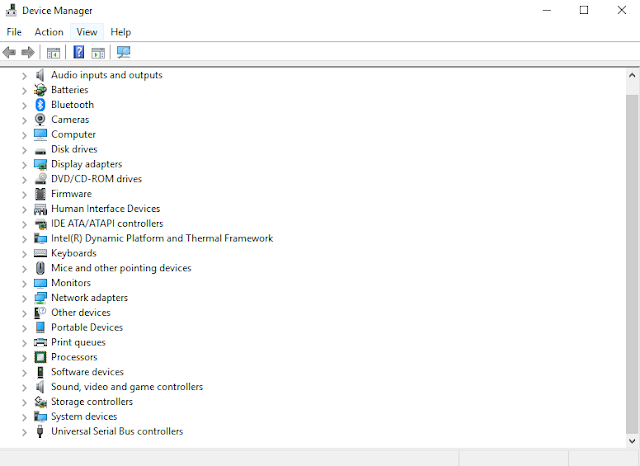Click the Other devices question-mark icon
Screen dimensions: 640x466
[x=40, y=313]
